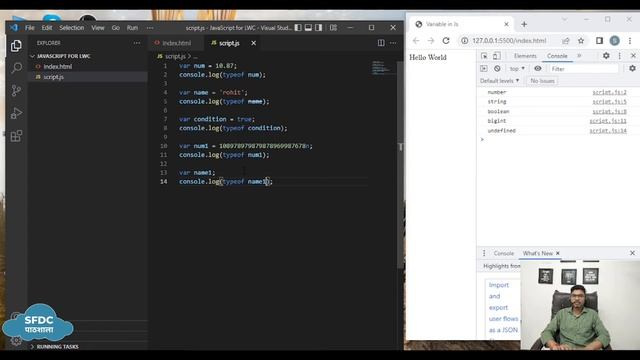Open Chrome three-dot menu

[x=630, y=40]
